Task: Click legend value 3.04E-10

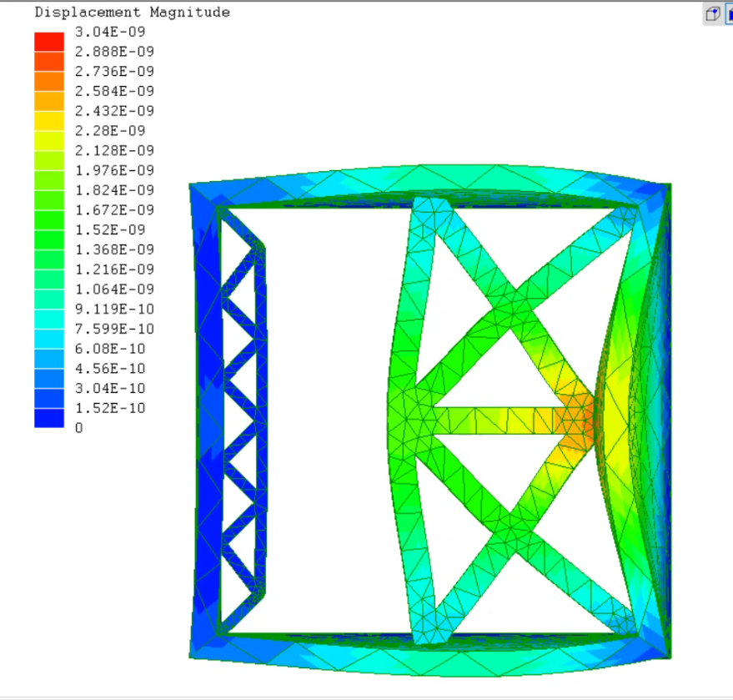Action: pos(110,388)
